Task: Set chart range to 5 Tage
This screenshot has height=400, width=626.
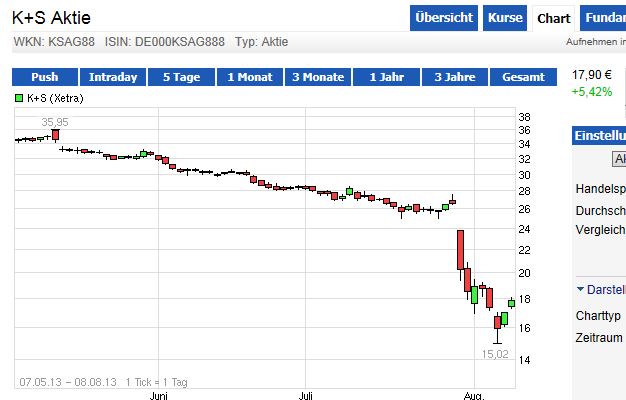Action: click(181, 77)
